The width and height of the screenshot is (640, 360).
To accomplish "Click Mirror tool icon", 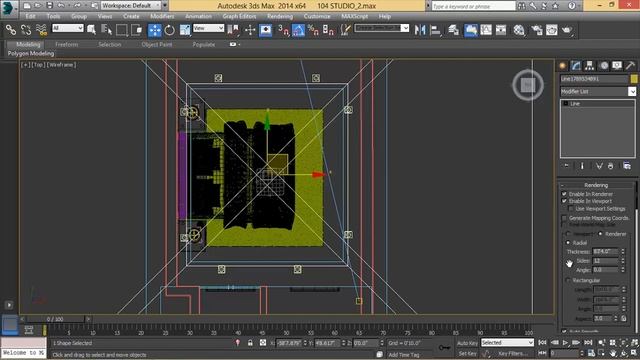I will click(x=420, y=30).
